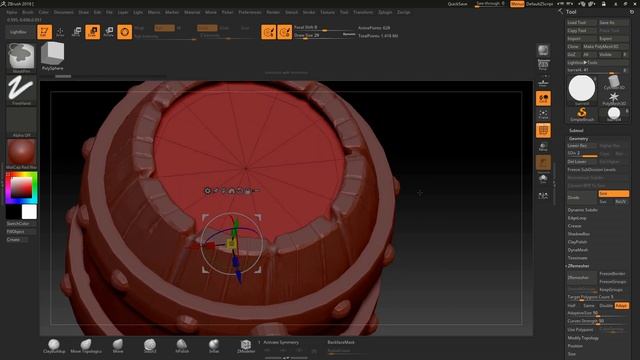Pick a color in the color picker square

pos(21,188)
